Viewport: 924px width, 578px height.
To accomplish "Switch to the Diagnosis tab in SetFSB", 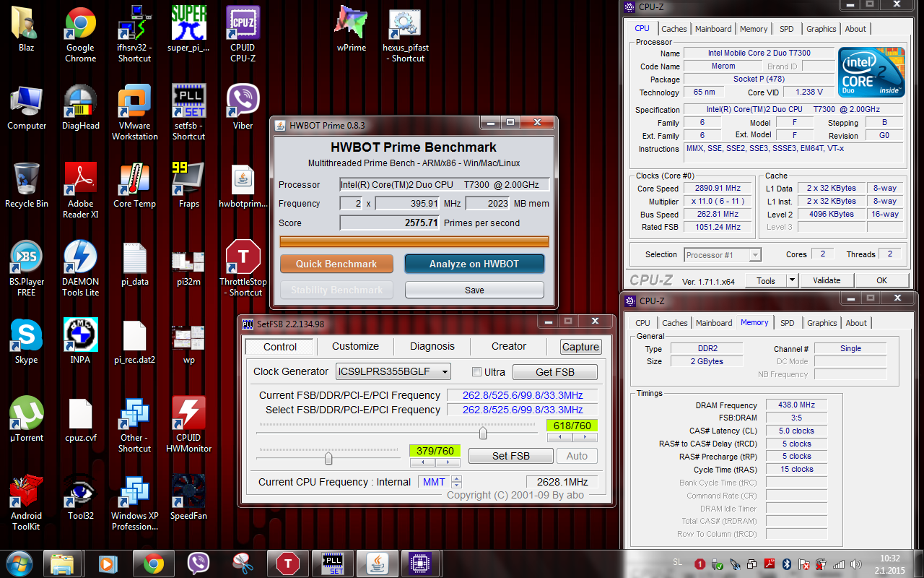I will [x=432, y=346].
